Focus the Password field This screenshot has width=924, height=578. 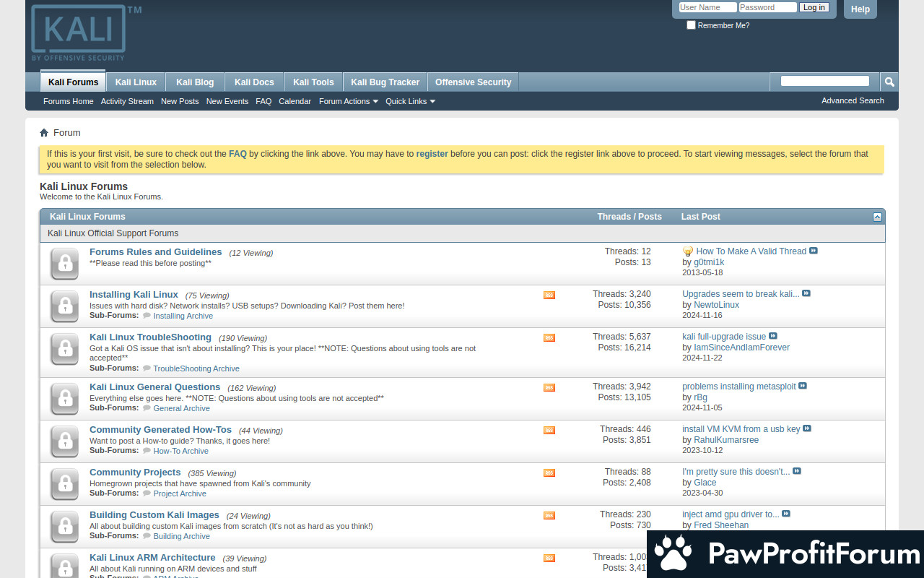(x=767, y=7)
